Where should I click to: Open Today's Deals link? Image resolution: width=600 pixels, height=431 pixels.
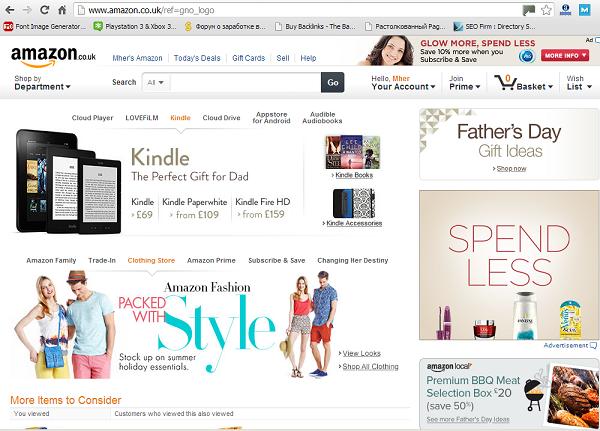[x=197, y=58]
